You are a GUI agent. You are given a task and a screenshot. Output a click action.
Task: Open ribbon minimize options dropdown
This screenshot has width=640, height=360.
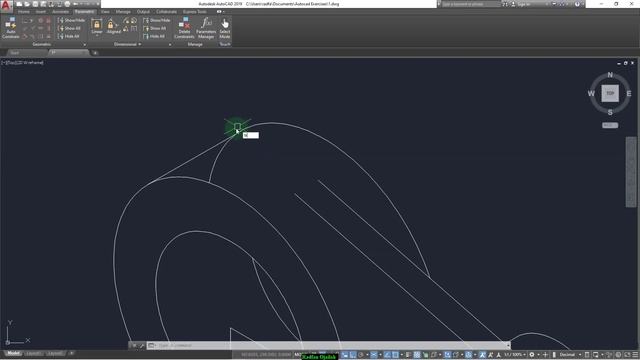224,12
